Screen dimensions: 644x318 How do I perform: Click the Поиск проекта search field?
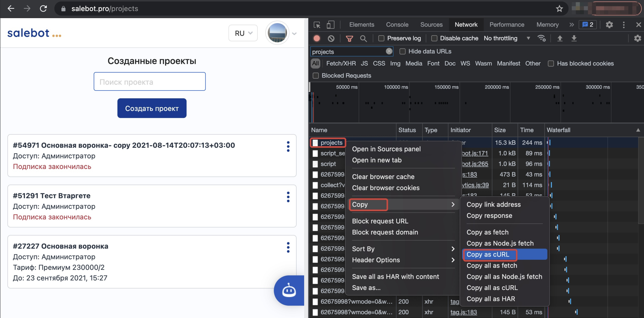point(149,82)
